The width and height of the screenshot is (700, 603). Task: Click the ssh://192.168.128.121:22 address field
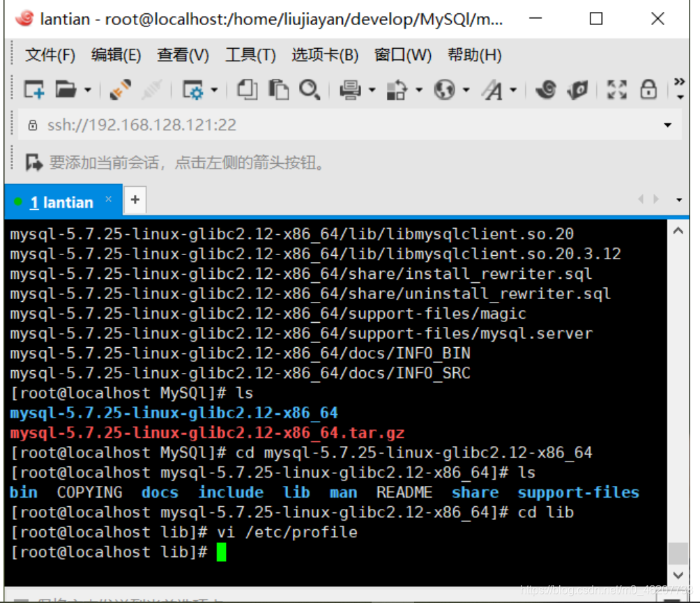pos(349,125)
